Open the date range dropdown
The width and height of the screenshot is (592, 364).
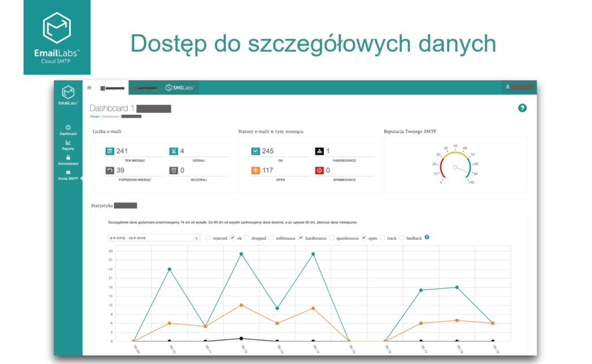click(154, 237)
